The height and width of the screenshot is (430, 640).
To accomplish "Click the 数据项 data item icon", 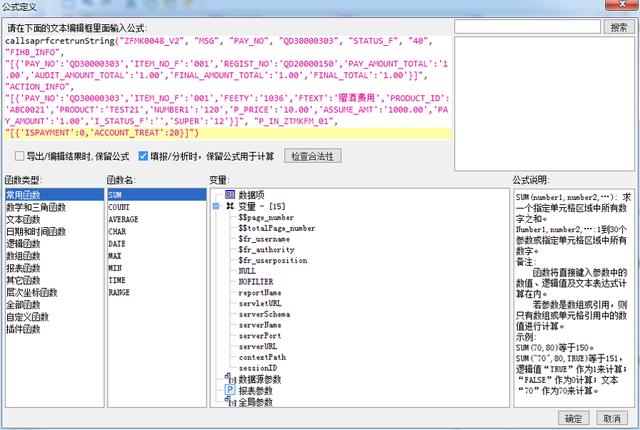I will (230, 195).
